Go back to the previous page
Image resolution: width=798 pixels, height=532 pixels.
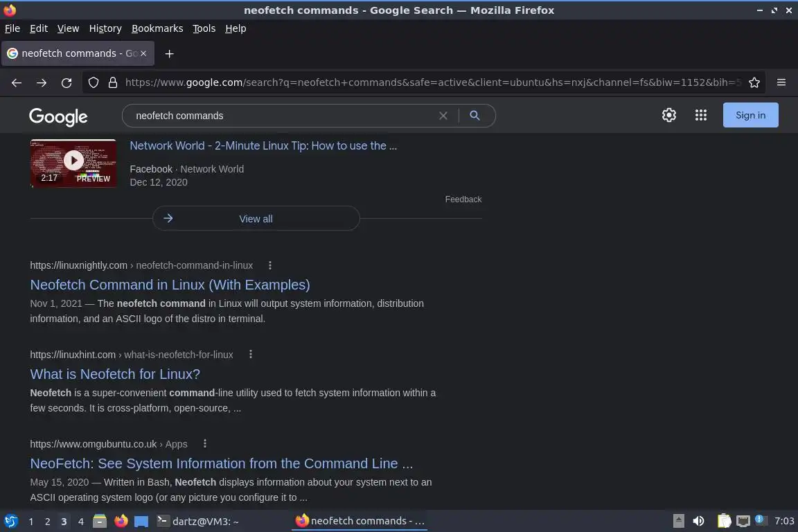point(17,82)
